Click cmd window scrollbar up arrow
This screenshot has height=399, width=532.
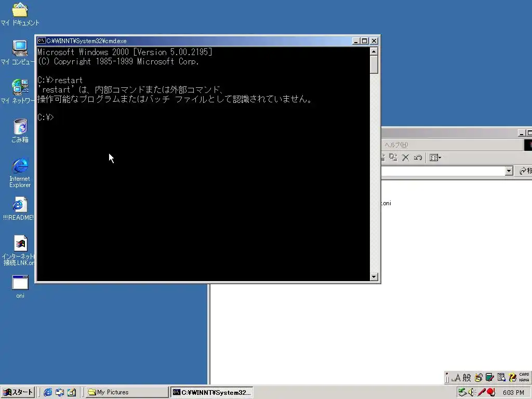[374, 51]
